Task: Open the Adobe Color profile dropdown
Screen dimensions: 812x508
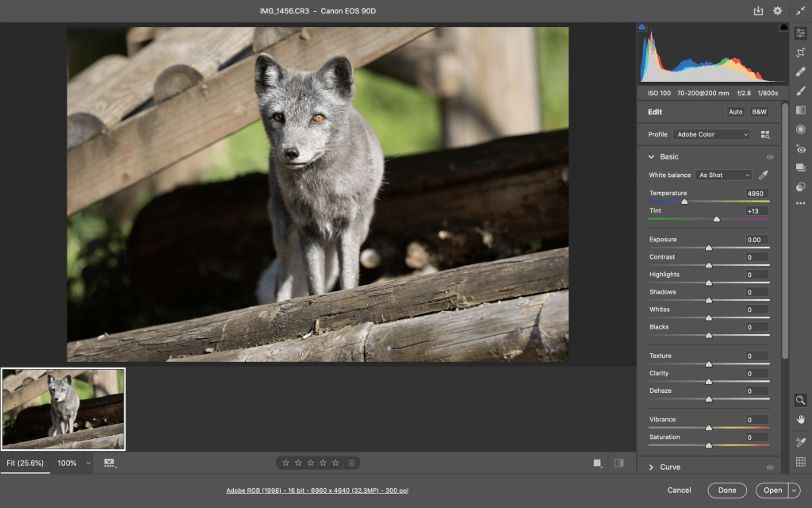Action: click(711, 135)
